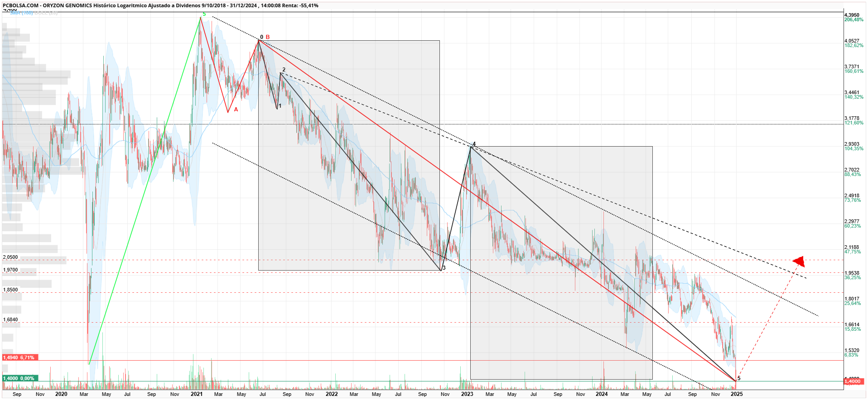This screenshot has width=868, height=400.
Task: Click the 1,6840 level label
Action: (10, 319)
